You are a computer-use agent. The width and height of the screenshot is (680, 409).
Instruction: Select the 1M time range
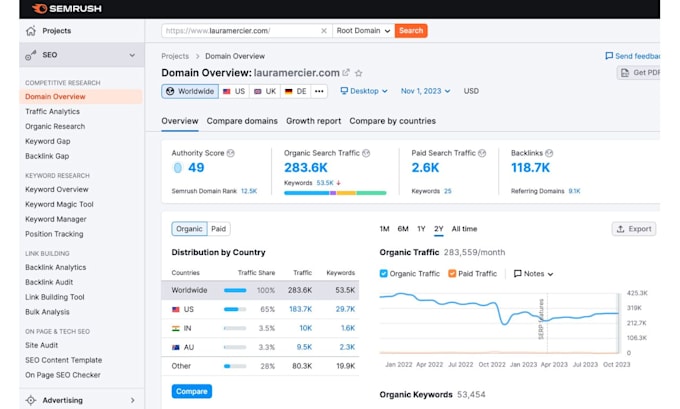[x=384, y=229]
